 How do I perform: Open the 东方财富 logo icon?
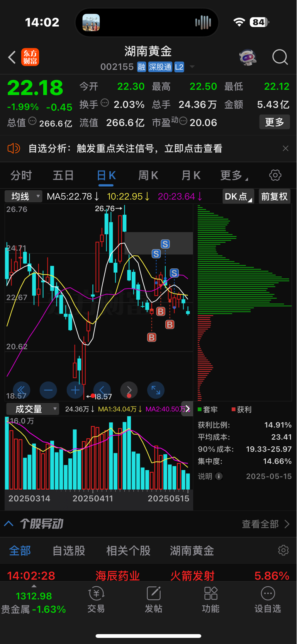coord(30,57)
